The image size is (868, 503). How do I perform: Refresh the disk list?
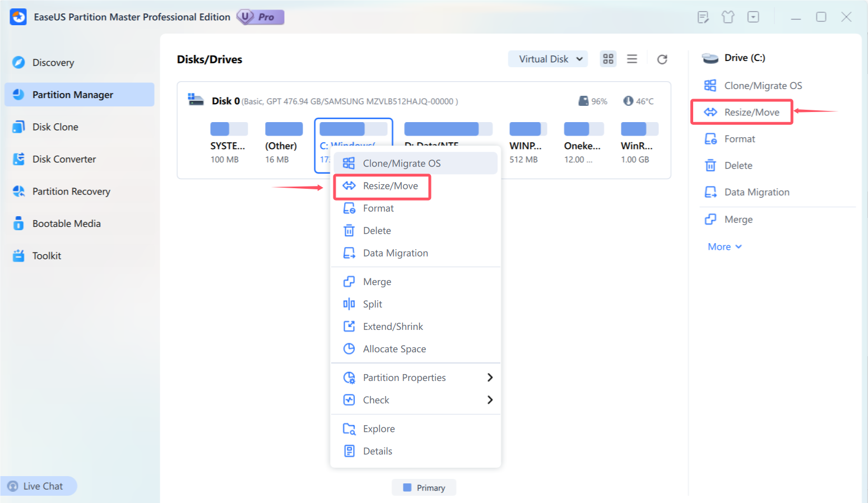tap(662, 59)
